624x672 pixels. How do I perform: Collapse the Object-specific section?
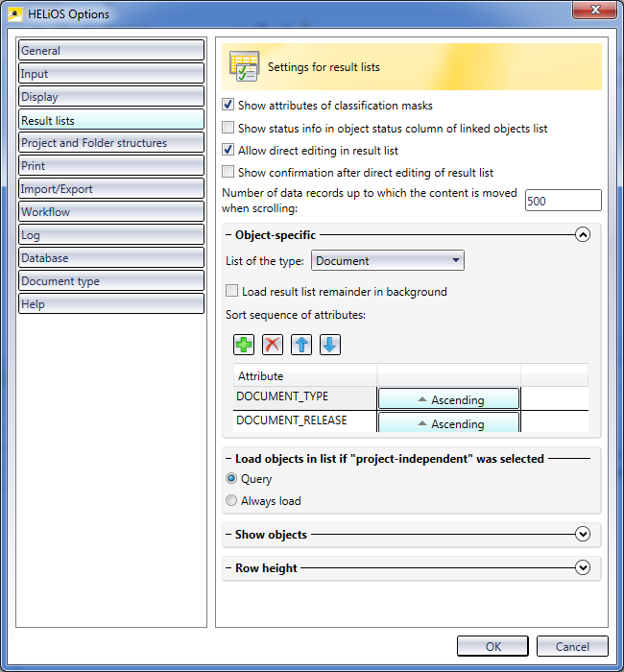click(x=583, y=234)
